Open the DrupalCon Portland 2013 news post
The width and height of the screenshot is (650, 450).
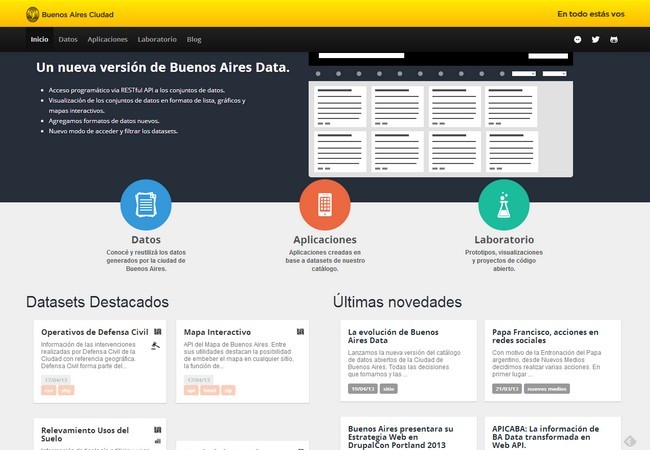coord(400,437)
